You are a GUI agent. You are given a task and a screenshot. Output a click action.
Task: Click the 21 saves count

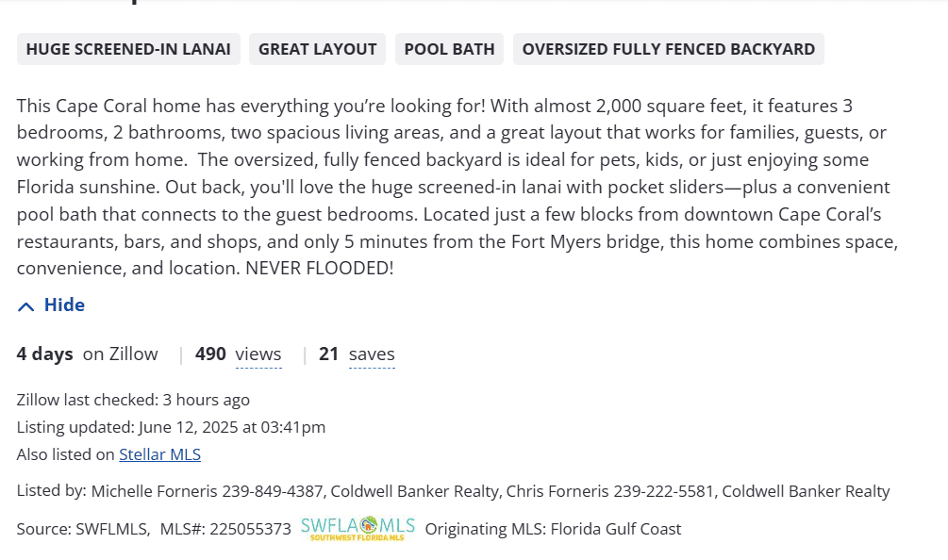328,354
